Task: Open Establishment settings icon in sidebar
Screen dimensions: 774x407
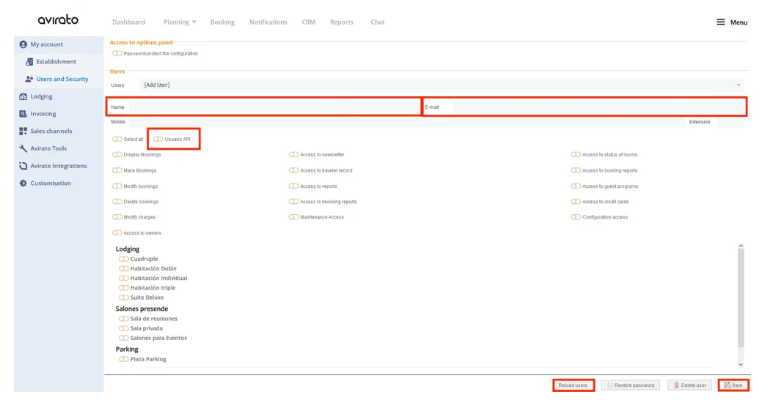Action: [29, 61]
